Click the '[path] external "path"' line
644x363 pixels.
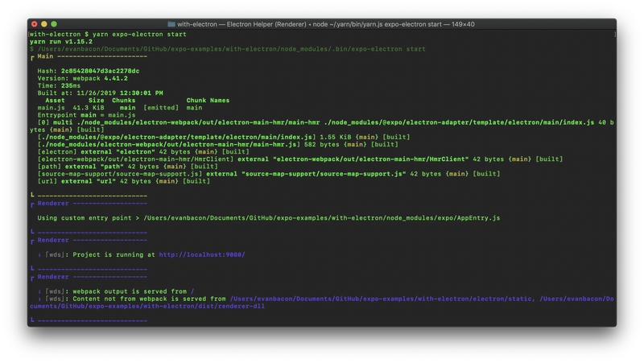click(128, 167)
